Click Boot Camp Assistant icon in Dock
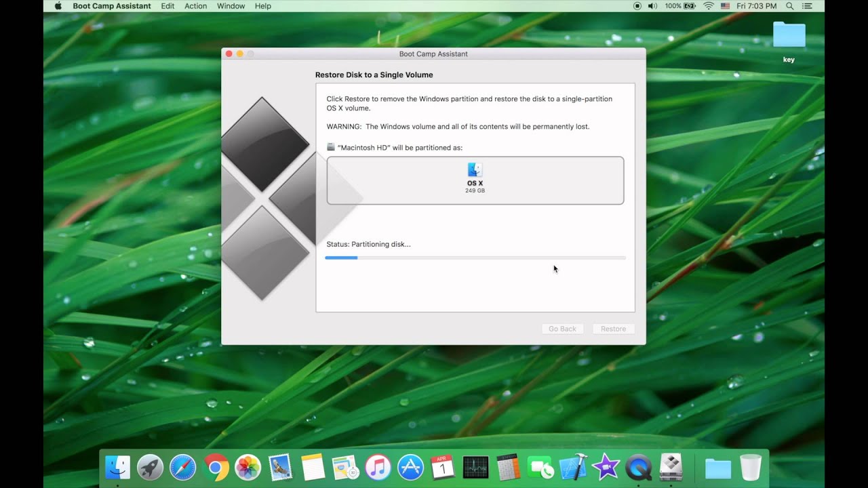 [671, 468]
